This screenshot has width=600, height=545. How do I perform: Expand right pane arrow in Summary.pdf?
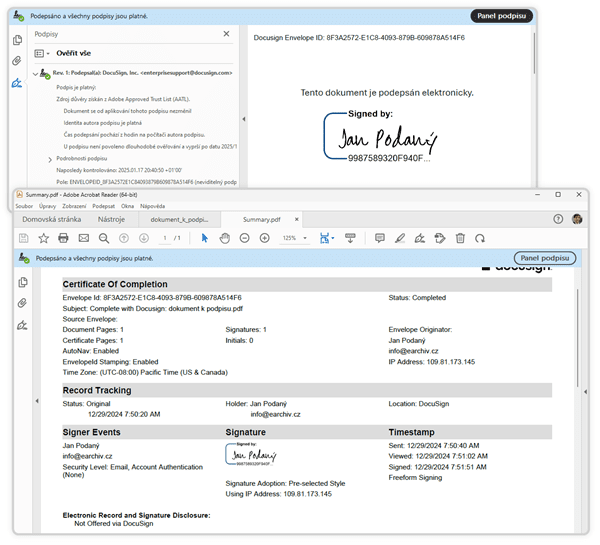pos(585,392)
